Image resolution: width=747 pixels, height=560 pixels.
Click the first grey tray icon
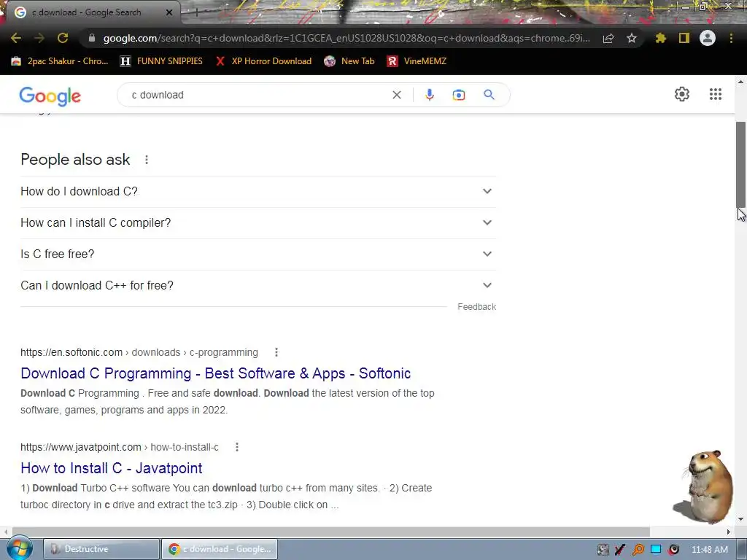(x=603, y=550)
